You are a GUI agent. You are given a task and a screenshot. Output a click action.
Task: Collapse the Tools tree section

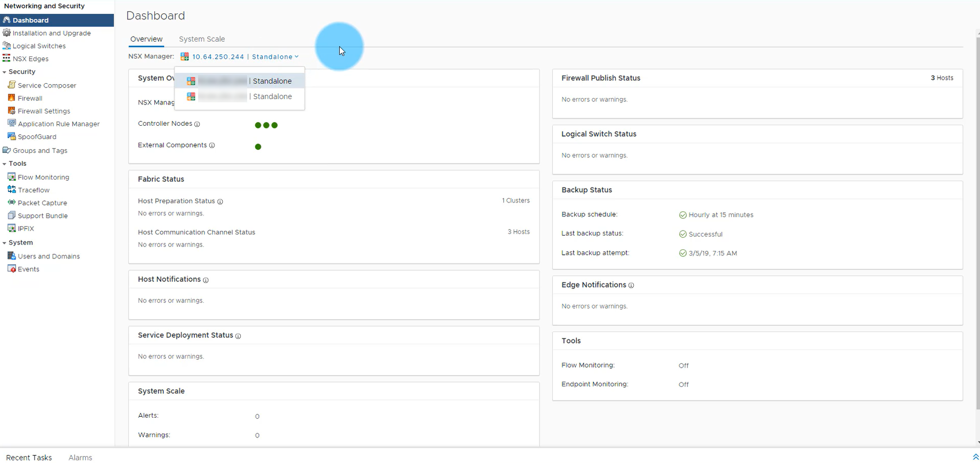(x=4, y=164)
